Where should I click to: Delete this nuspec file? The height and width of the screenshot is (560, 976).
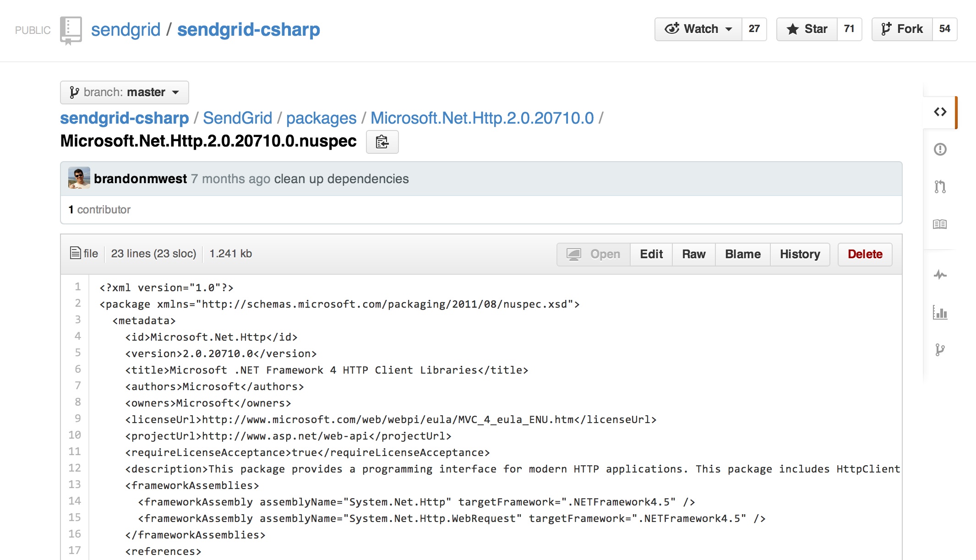pyautogui.click(x=865, y=255)
